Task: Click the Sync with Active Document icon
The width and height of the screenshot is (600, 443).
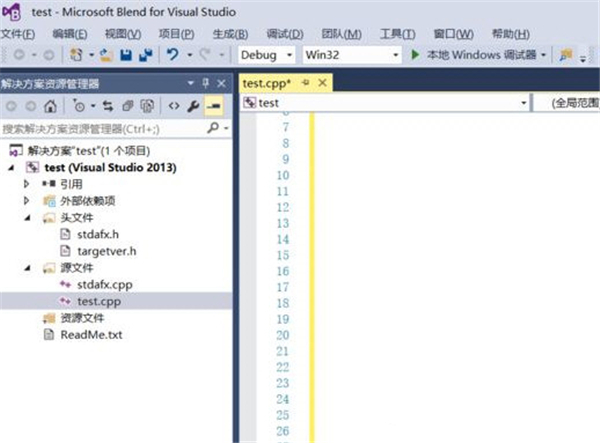Action: [110, 105]
